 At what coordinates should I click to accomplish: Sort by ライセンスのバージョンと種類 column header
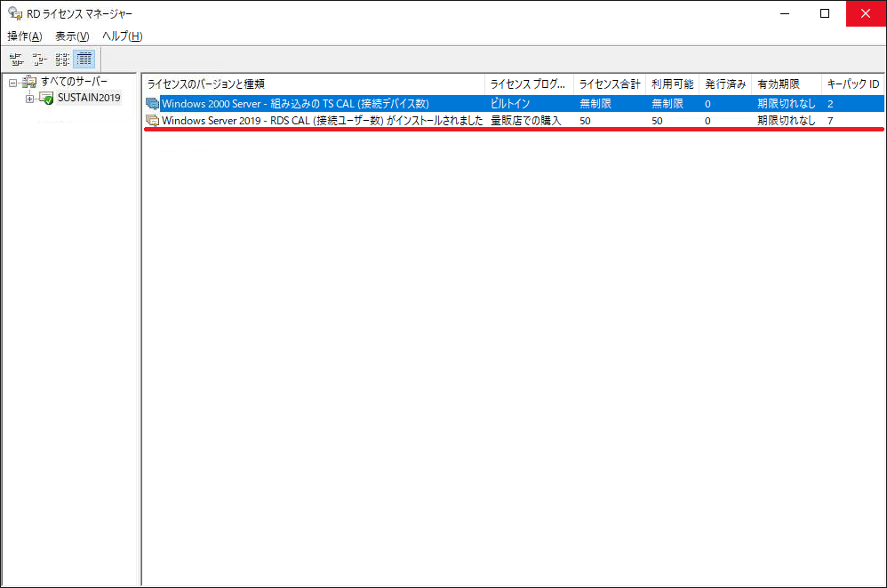(x=314, y=84)
